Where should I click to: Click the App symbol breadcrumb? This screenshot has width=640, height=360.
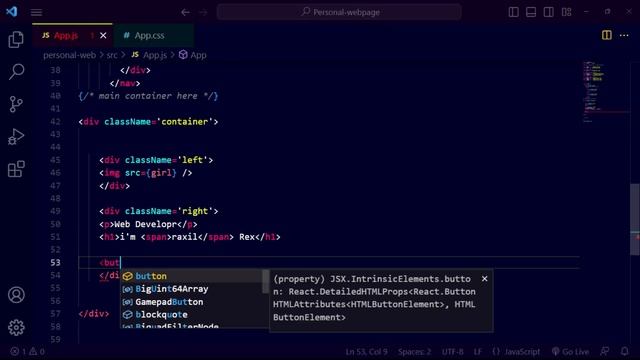click(x=193, y=55)
